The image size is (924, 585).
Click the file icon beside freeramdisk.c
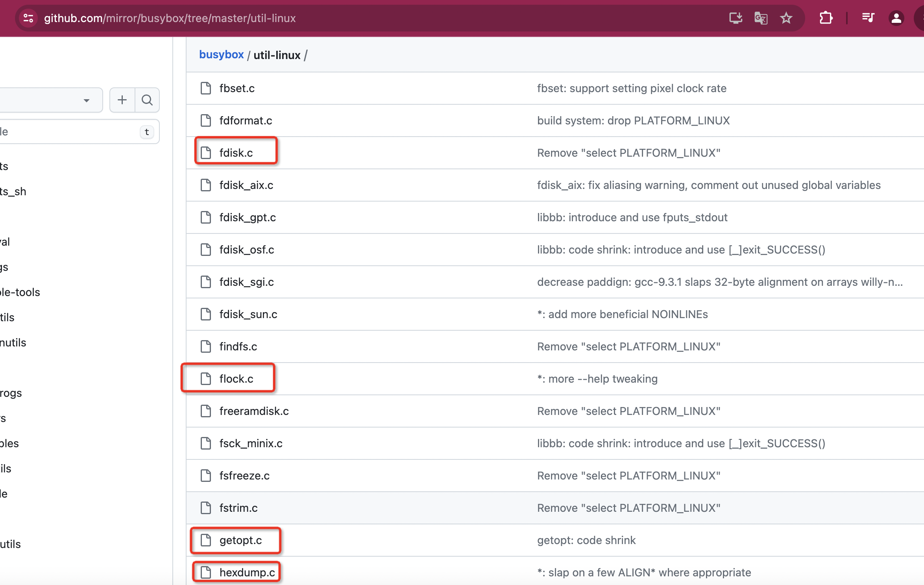tap(206, 411)
